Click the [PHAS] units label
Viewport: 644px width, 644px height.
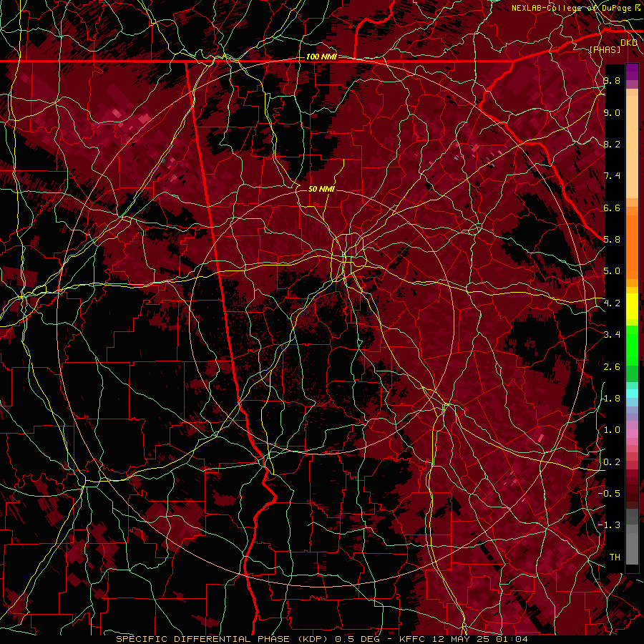click(x=605, y=49)
